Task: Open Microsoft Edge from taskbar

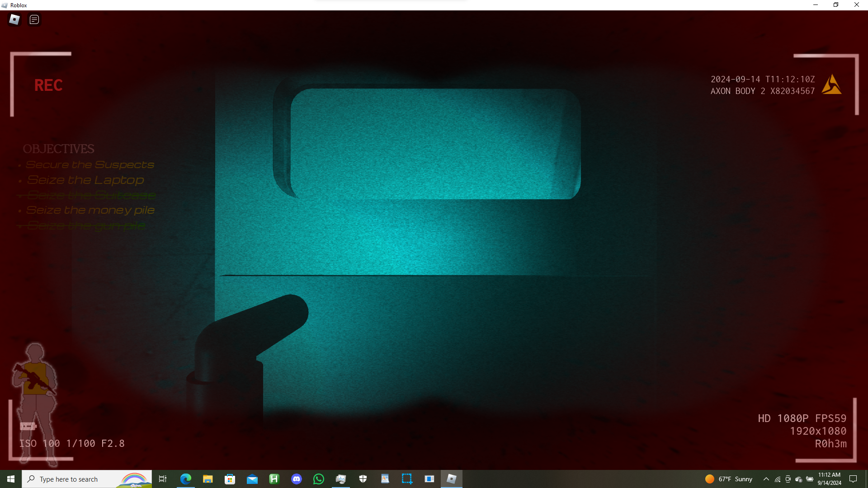Action: (186, 479)
